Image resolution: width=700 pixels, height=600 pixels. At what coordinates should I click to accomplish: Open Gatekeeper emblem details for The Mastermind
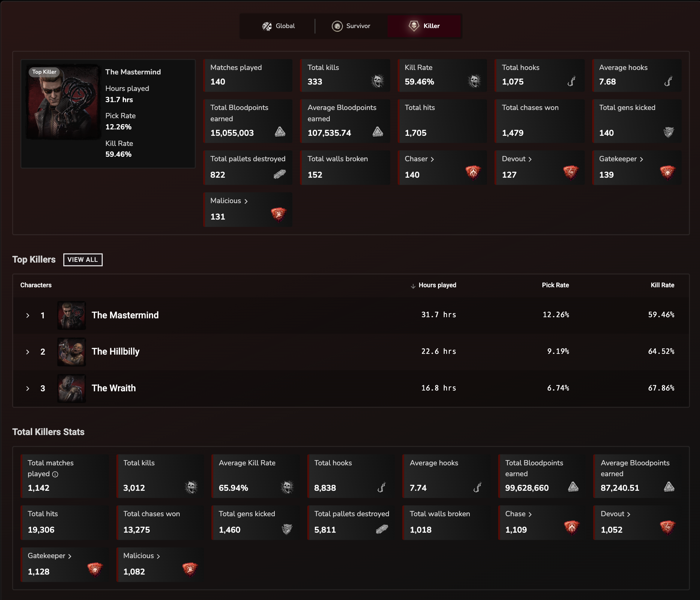tap(621, 159)
